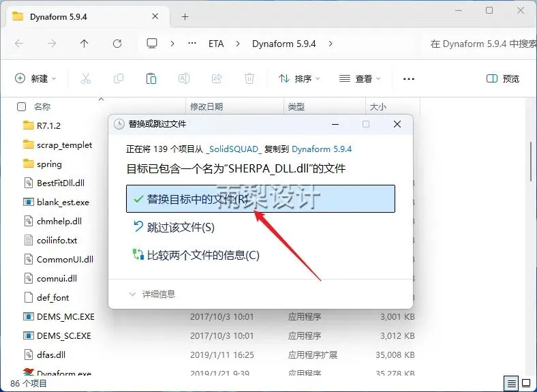Expand chevron after monitor icon breadcrumb
537x392 pixels.
point(172,44)
